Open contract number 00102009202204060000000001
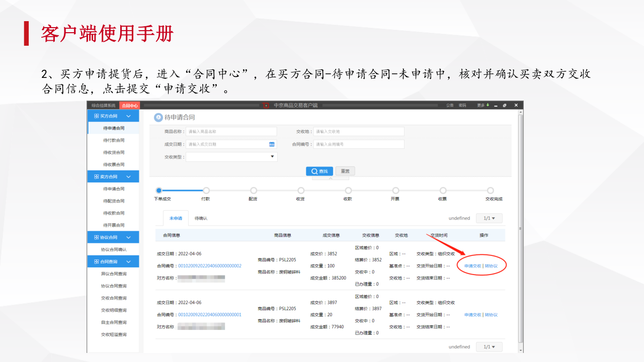This screenshot has height=362, width=644. tap(210, 315)
